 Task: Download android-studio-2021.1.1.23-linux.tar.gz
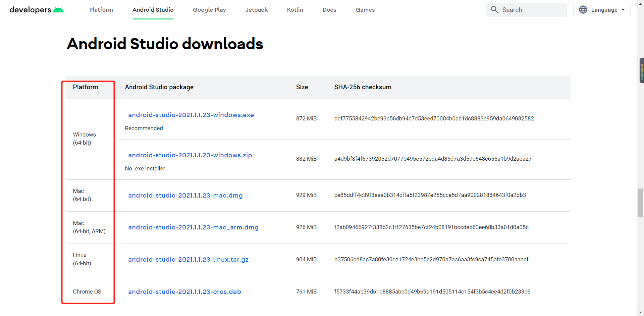[188, 259]
